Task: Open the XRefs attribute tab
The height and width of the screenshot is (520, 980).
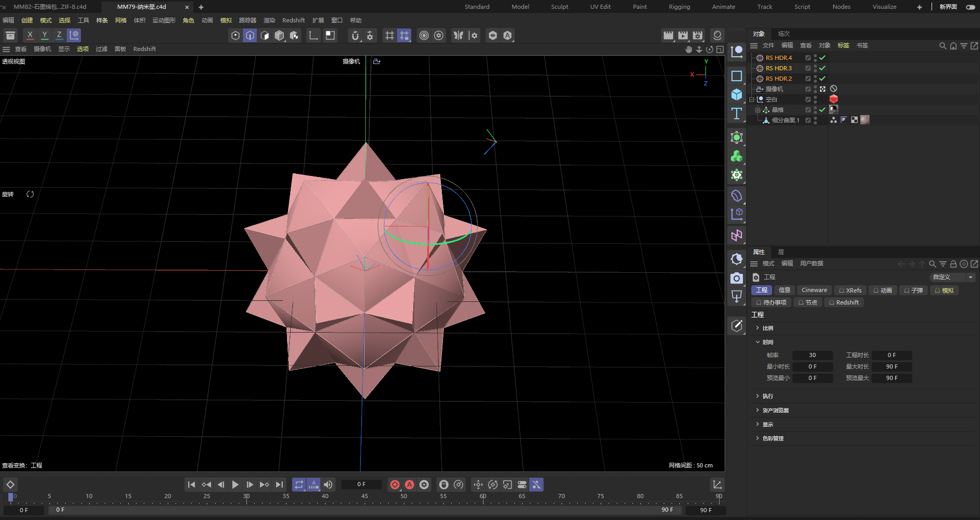Action: 850,290
